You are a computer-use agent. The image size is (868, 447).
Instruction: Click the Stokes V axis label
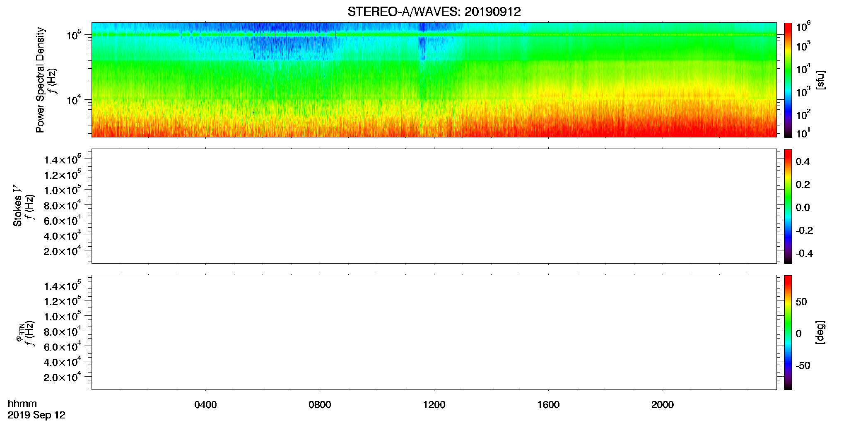pyautogui.click(x=18, y=205)
